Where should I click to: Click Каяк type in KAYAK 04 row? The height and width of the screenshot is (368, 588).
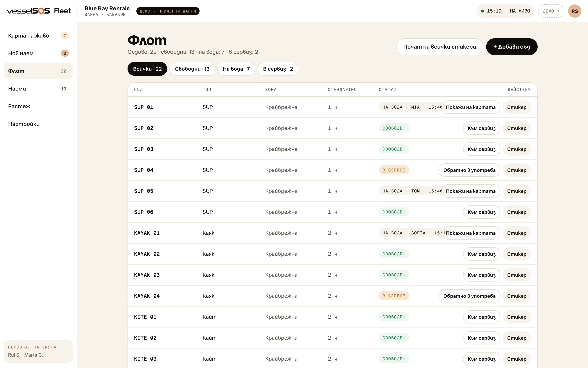pyautogui.click(x=209, y=296)
